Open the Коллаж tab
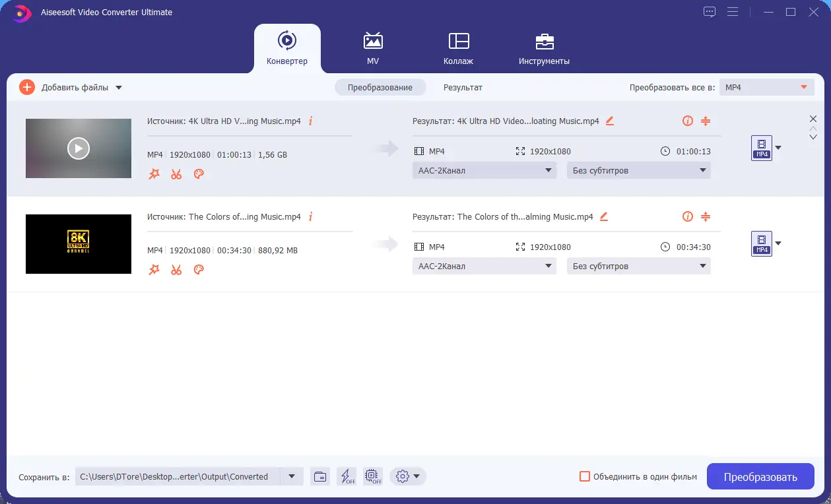The height and width of the screenshot is (504, 831). point(458,48)
